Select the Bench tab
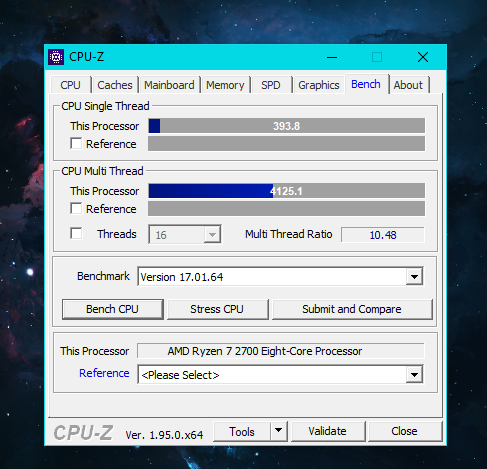This screenshot has width=487, height=469. coord(366,84)
